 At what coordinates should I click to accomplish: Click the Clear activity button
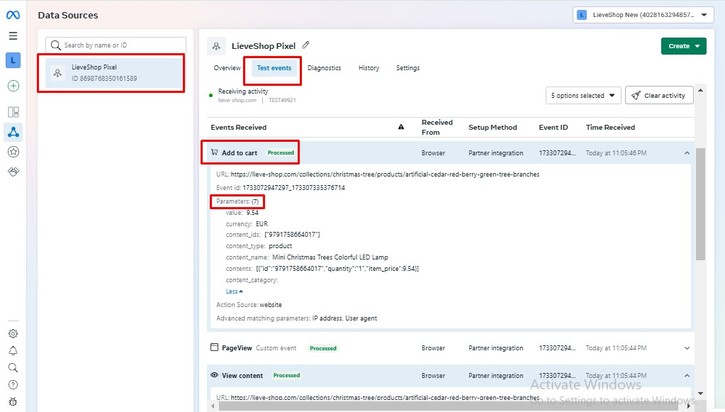click(659, 95)
